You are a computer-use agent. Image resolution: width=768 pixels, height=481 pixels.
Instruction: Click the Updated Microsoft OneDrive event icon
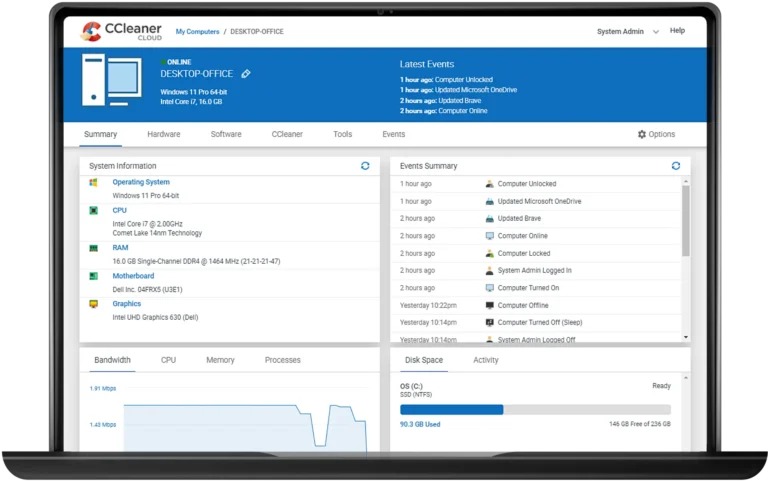click(489, 201)
